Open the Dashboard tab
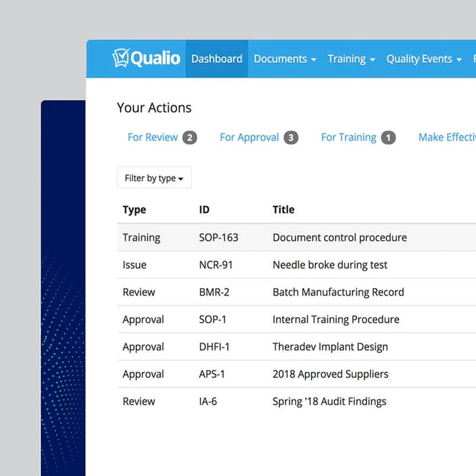476x476 pixels. click(x=217, y=59)
